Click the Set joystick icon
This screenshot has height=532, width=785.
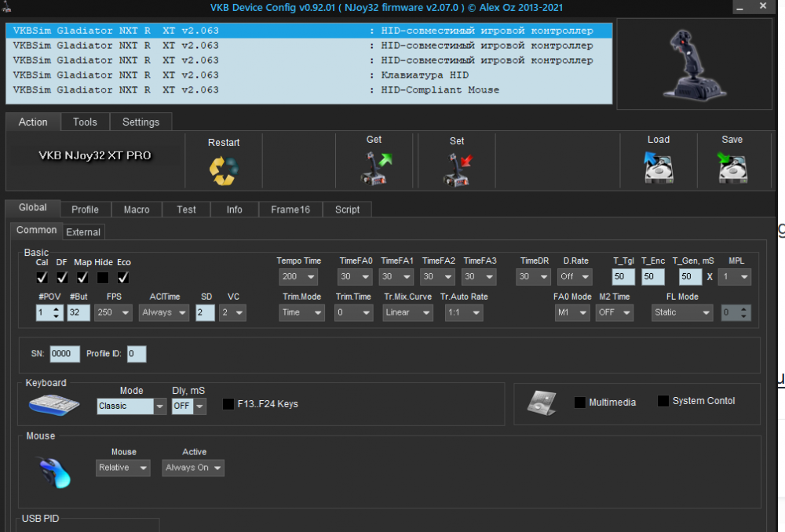[457, 169]
